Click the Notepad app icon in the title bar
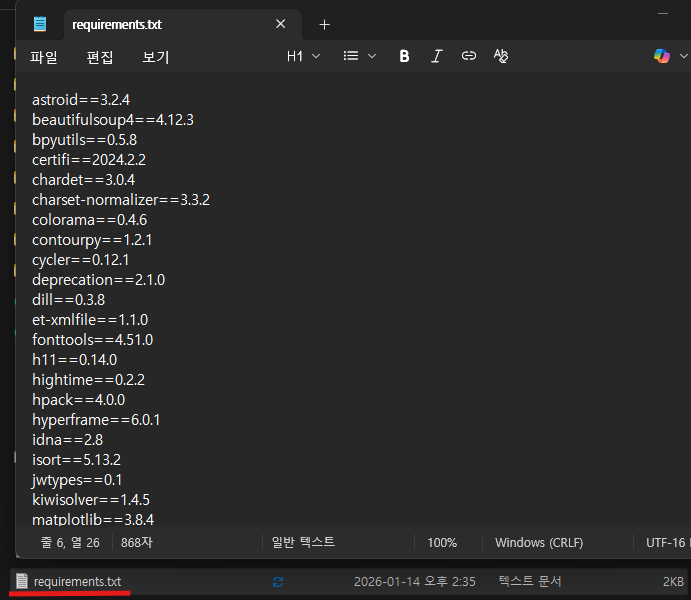The height and width of the screenshot is (600, 691). click(40, 24)
